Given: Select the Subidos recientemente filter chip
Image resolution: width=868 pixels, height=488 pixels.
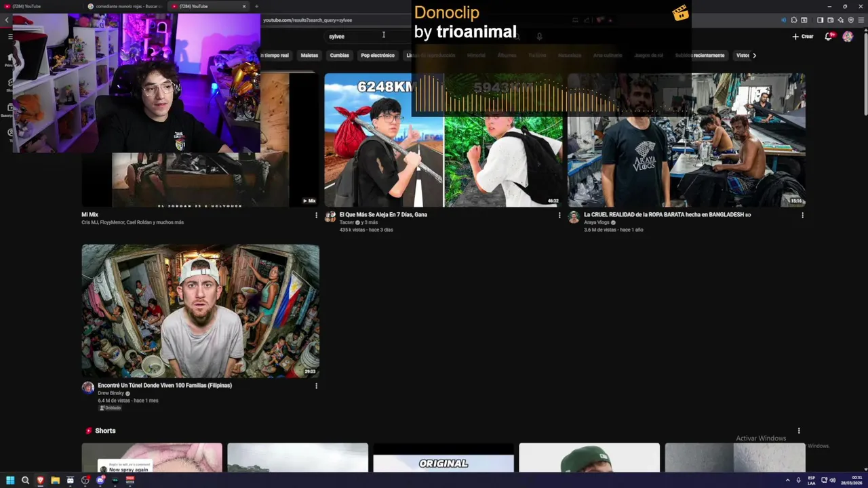Looking at the screenshot, I should click(x=700, y=56).
